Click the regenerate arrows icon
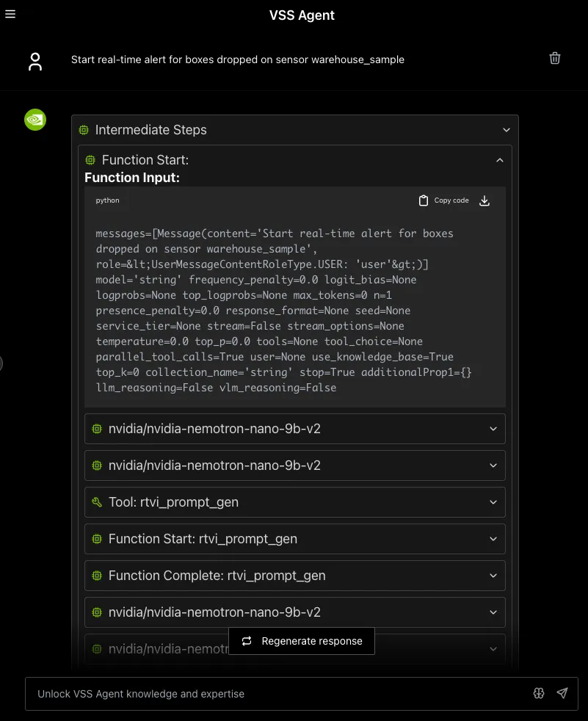 click(247, 641)
